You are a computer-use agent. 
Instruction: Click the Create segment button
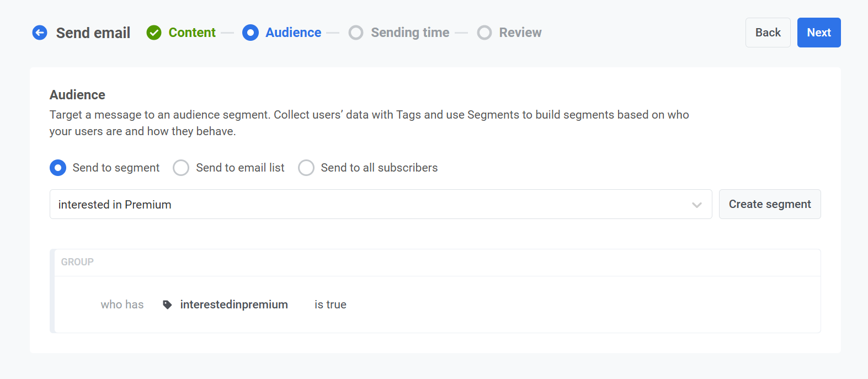pos(769,204)
